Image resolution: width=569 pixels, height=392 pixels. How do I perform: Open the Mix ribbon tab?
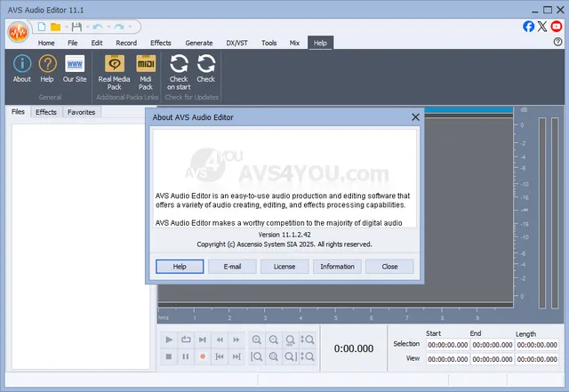(294, 43)
